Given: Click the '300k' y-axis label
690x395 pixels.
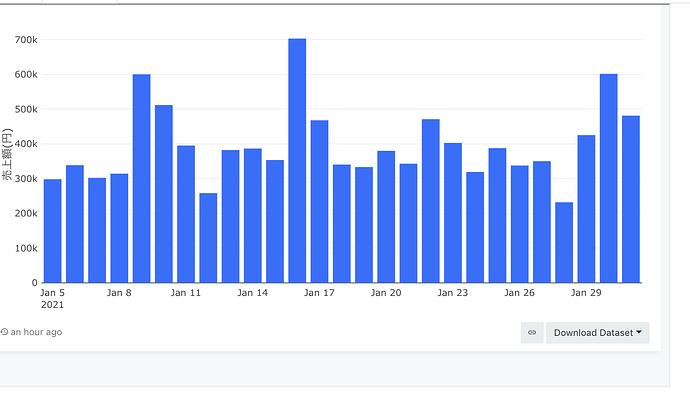Looking at the screenshot, I should point(26,179).
